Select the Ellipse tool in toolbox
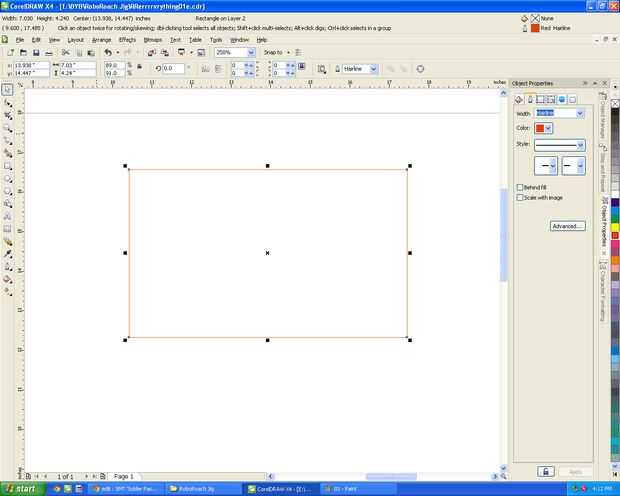The height and width of the screenshot is (496, 620). tap(7, 179)
